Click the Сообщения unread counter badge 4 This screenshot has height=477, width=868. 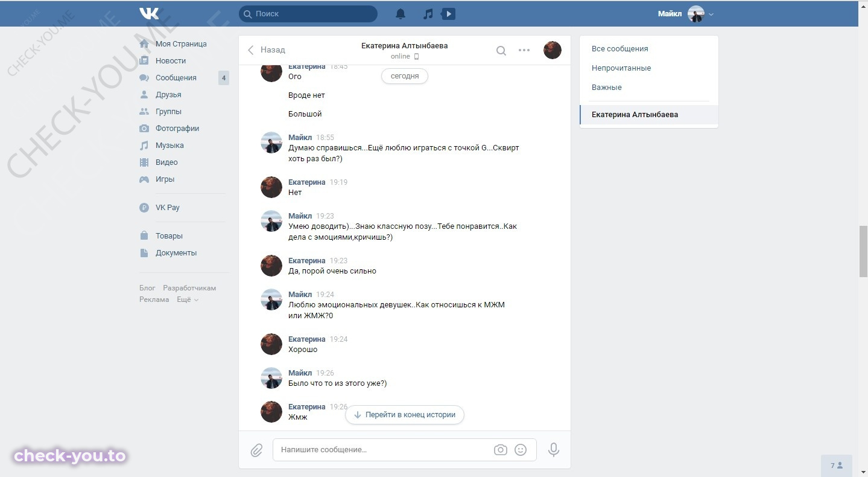pyautogui.click(x=224, y=78)
